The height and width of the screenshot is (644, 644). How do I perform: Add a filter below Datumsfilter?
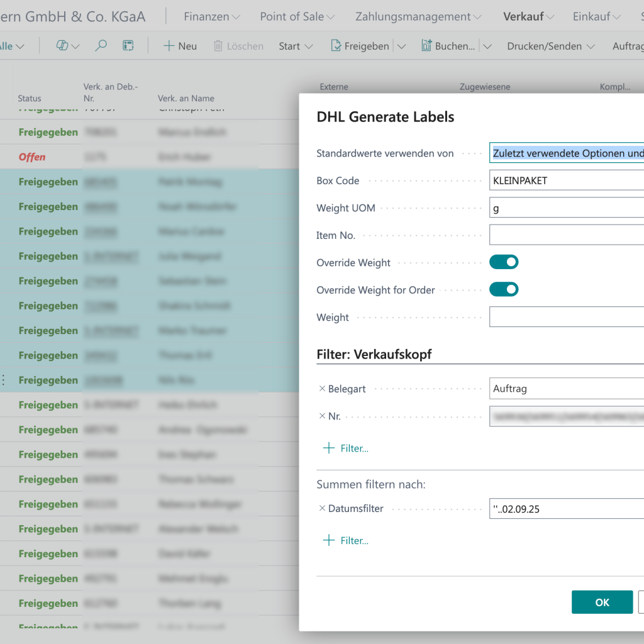346,540
